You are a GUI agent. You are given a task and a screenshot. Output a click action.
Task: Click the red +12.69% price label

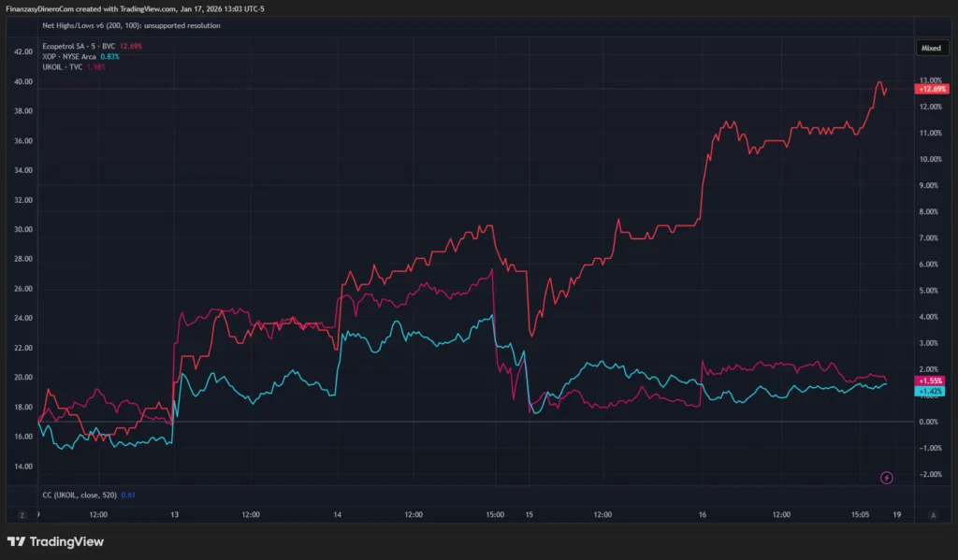point(932,89)
